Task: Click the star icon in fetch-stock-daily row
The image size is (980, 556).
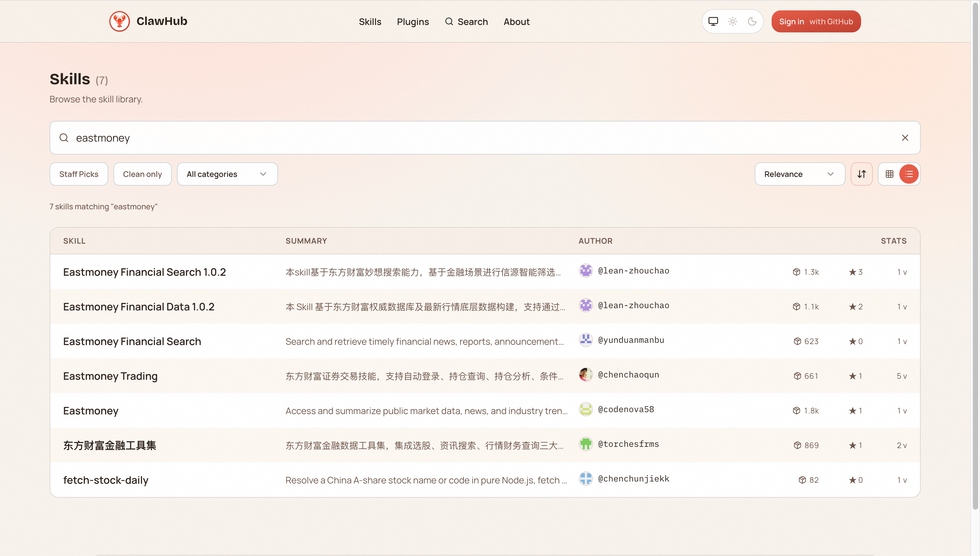Action: pos(852,481)
